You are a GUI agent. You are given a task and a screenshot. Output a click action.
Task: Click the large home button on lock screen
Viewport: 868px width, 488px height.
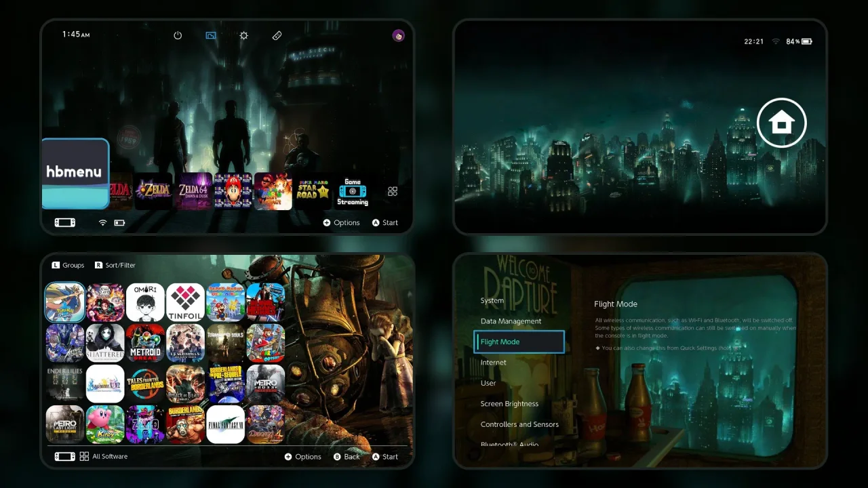(781, 123)
